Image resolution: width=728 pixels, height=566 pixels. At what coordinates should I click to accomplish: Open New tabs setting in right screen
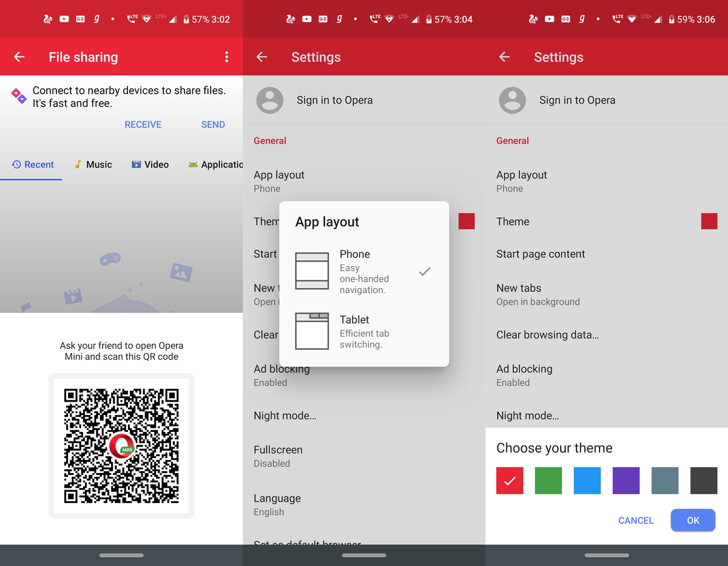(x=607, y=294)
